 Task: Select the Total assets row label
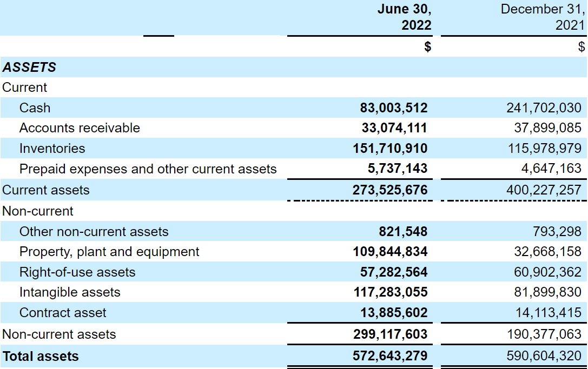click(x=41, y=357)
